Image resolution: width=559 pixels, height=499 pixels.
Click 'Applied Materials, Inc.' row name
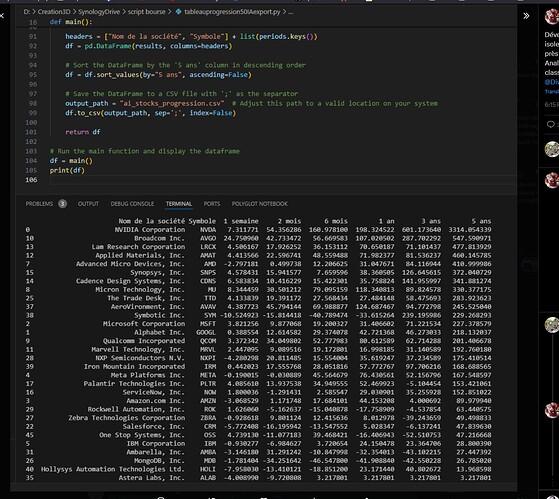(x=140, y=255)
